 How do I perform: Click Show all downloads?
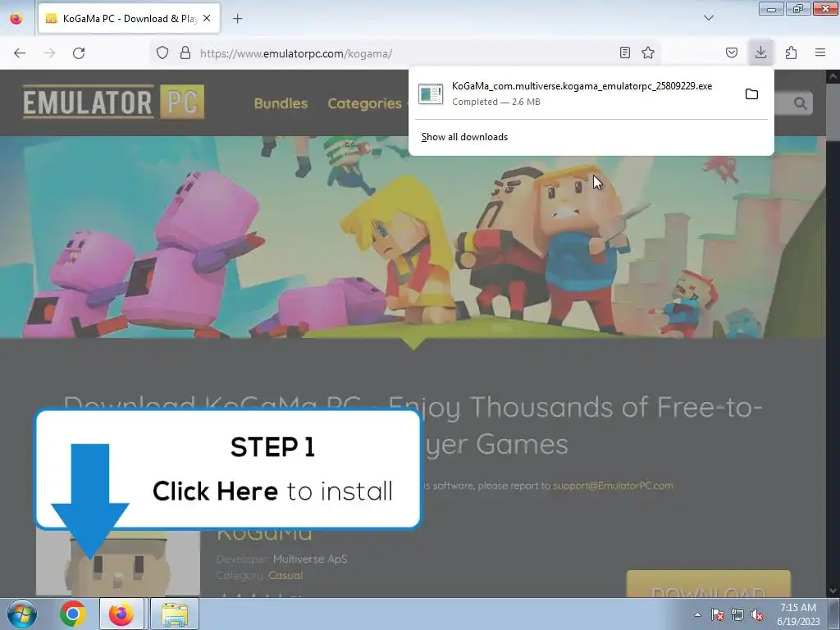point(464,137)
